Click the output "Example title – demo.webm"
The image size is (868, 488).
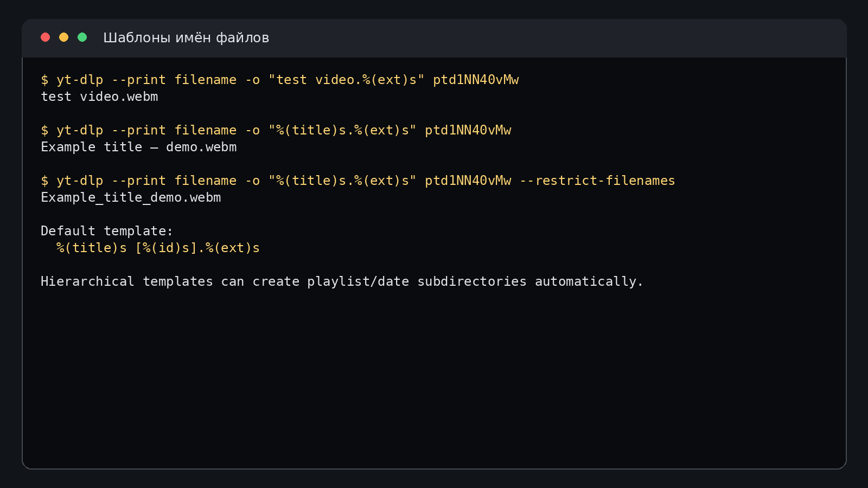(139, 147)
